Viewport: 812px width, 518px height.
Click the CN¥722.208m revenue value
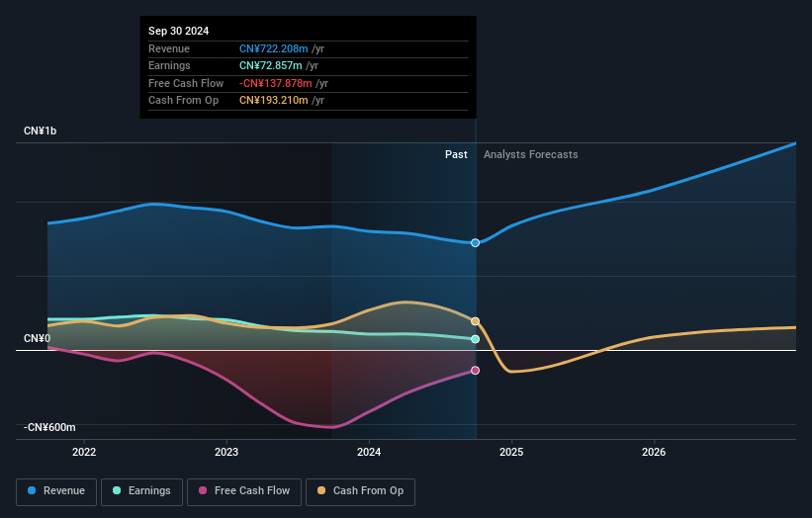pyautogui.click(x=273, y=48)
